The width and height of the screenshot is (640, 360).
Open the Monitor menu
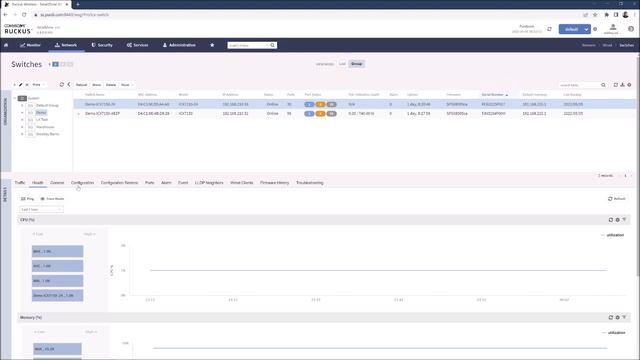30,45
